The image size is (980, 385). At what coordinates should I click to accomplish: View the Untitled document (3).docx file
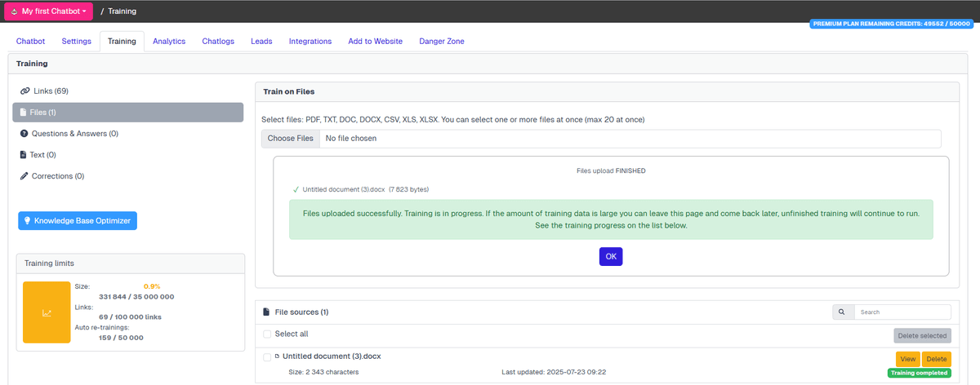click(x=907, y=359)
